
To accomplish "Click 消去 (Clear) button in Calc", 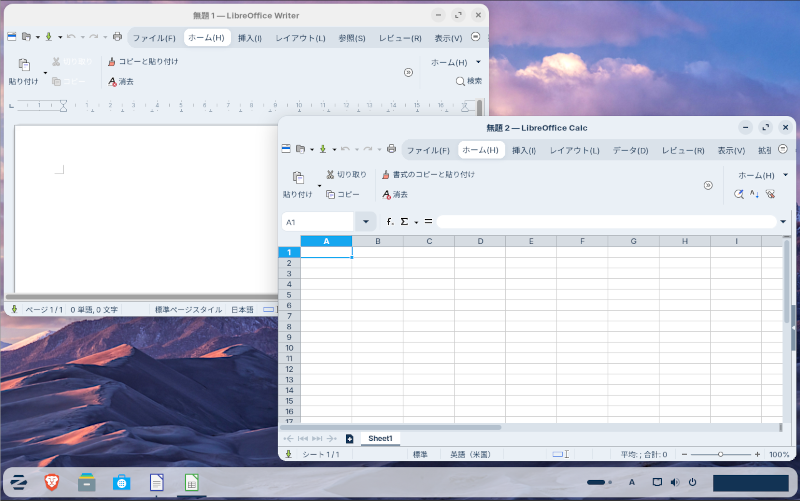I will (395, 194).
